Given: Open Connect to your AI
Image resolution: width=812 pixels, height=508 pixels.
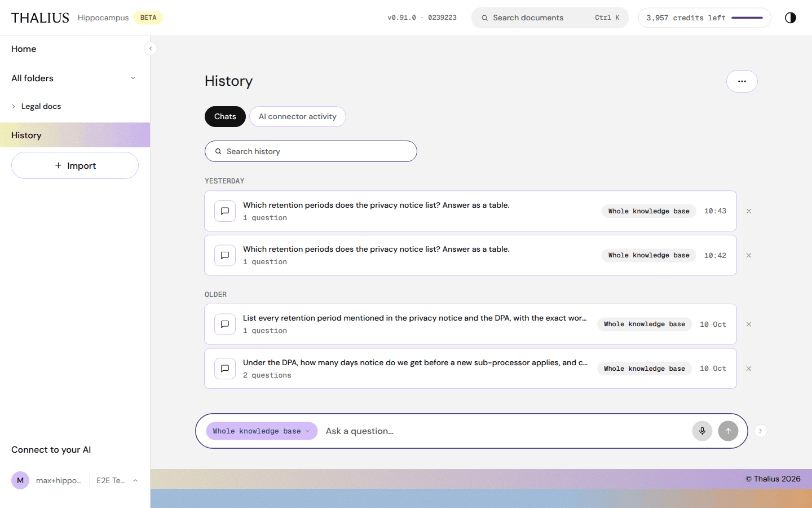Looking at the screenshot, I should 51,450.
